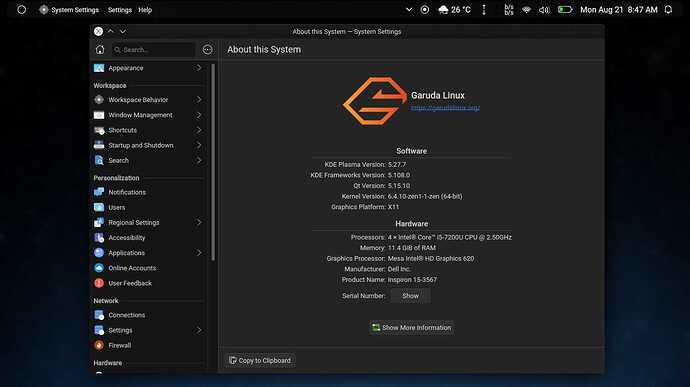Expand the Window Management chevron

pos(199,115)
